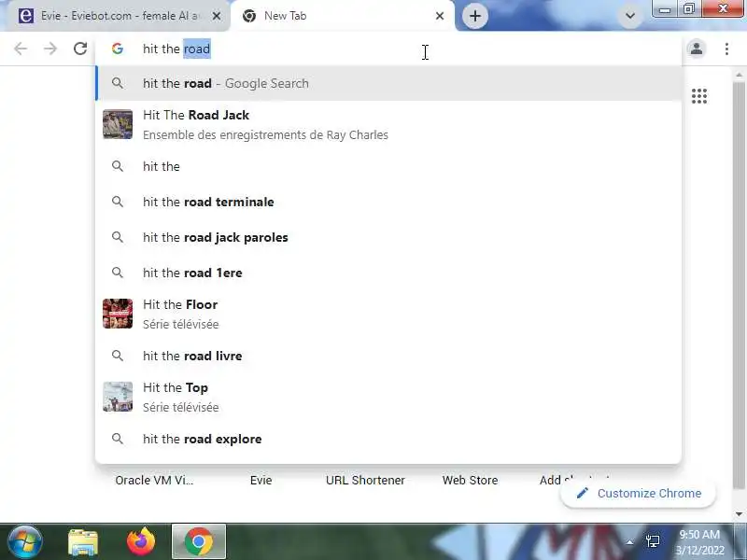The height and width of the screenshot is (560, 747).
Task: Expand the tab search dropdown arrow
Action: point(629,16)
